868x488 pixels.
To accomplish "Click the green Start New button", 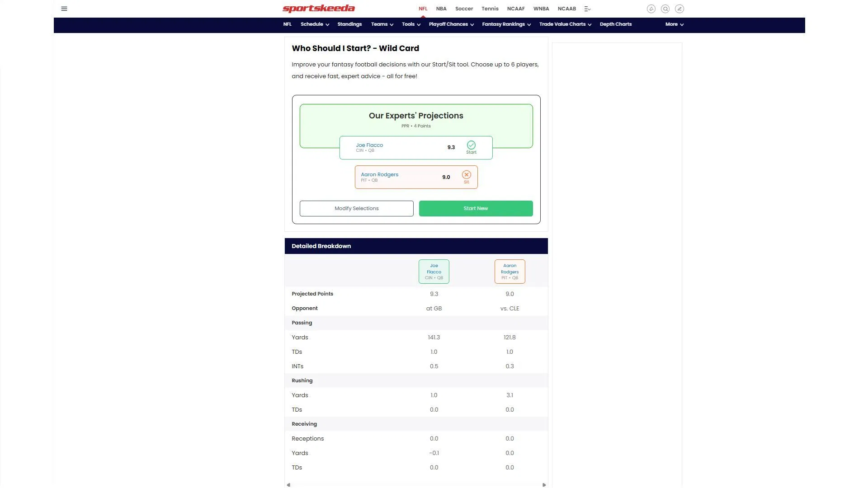I will tap(476, 208).
